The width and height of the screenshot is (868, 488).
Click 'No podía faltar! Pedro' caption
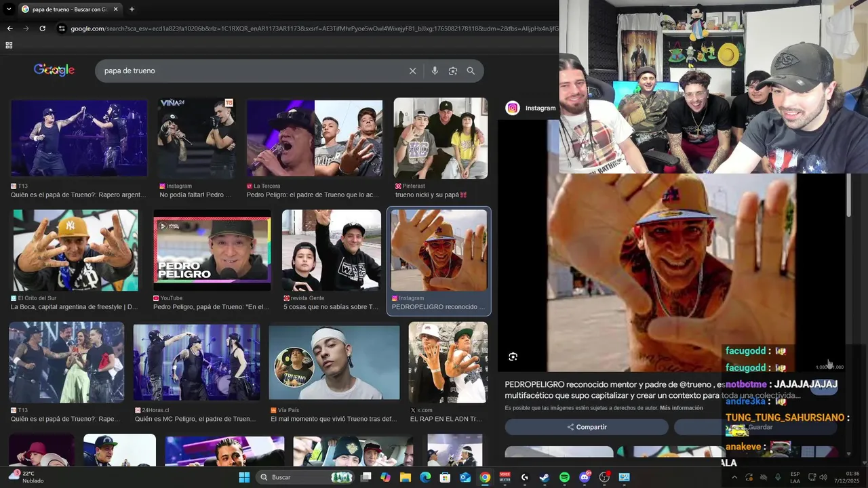point(195,195)
